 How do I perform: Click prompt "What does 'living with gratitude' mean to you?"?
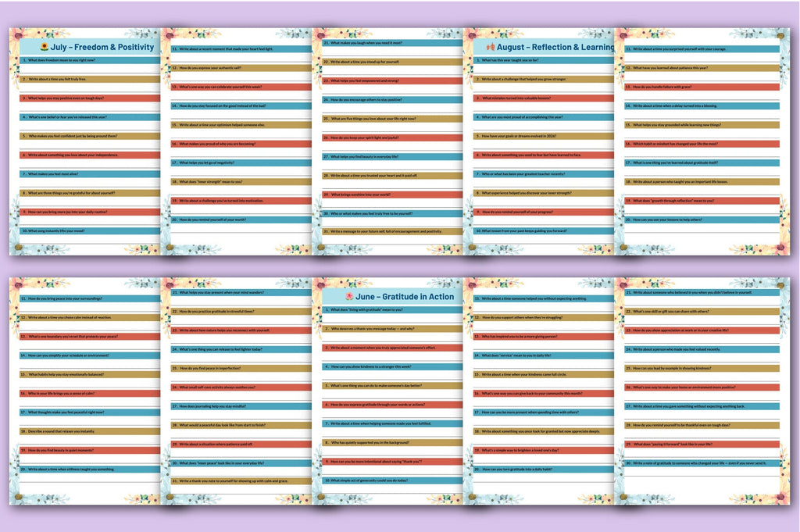(x=392, y=309)
